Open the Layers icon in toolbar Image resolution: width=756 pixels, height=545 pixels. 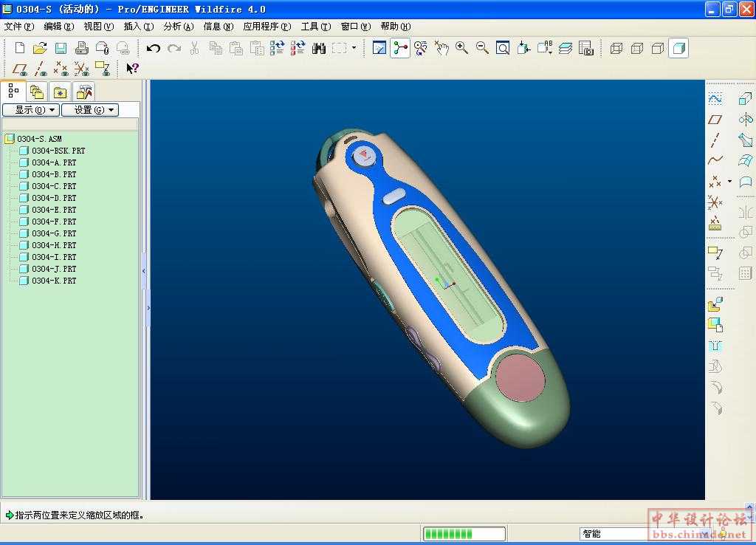click(x=565, y=48)
